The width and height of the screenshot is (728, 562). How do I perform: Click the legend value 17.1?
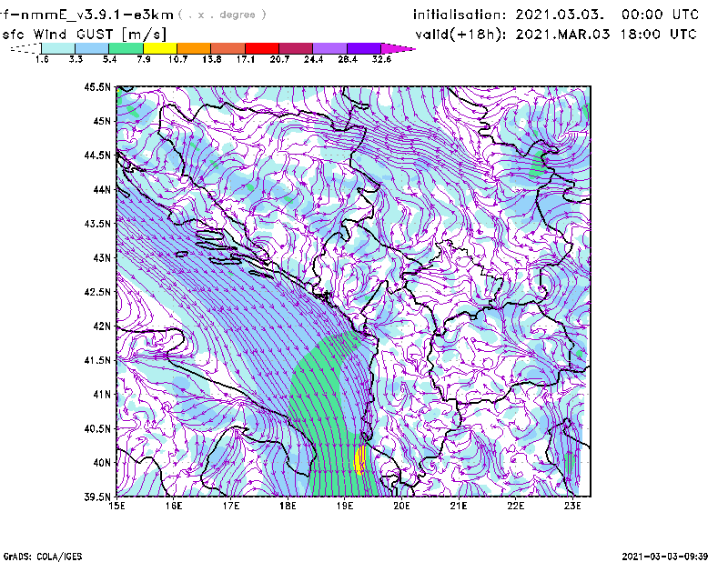246,59
